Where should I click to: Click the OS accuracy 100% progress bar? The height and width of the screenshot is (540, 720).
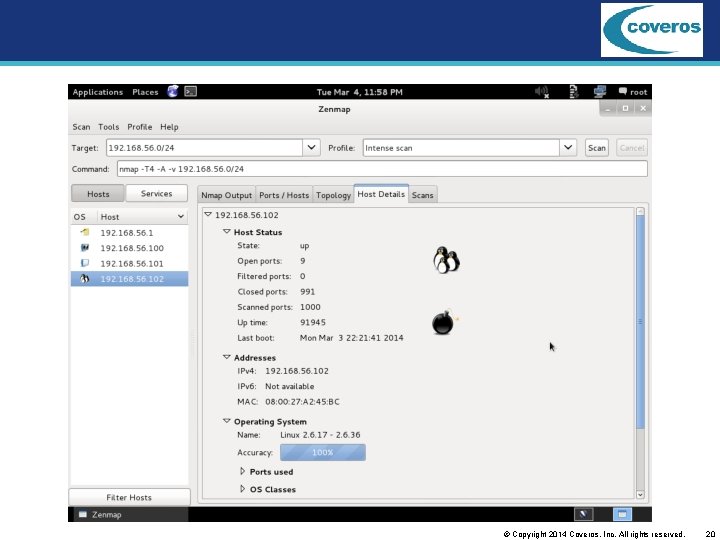click(323, 452)
